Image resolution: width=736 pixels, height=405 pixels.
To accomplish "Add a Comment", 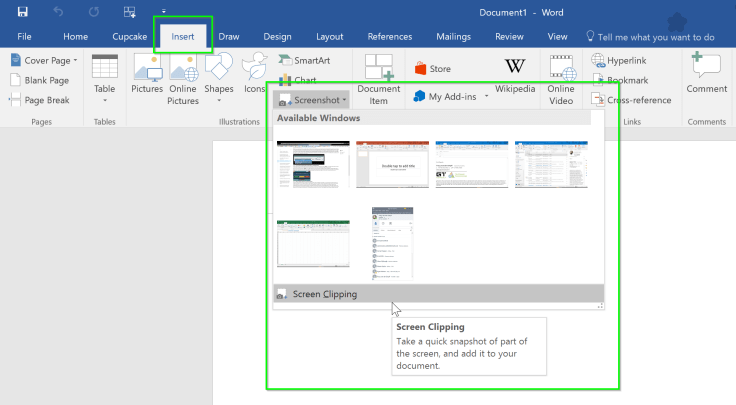I will coord(706,75).
